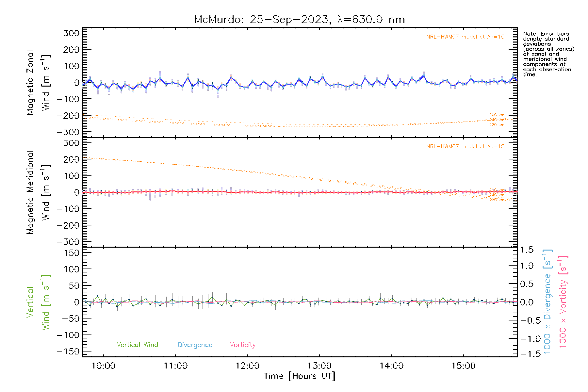Click the 11:00 time tick label

[x=175, y=366]
